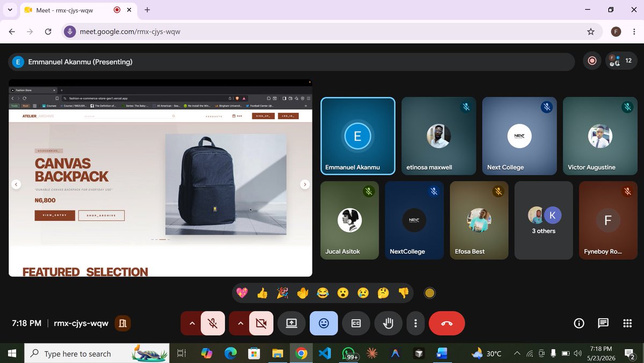This screenshot has width=644, height=363.
Task: Show hidden system tray icons
Action: (x=517, y=353)
